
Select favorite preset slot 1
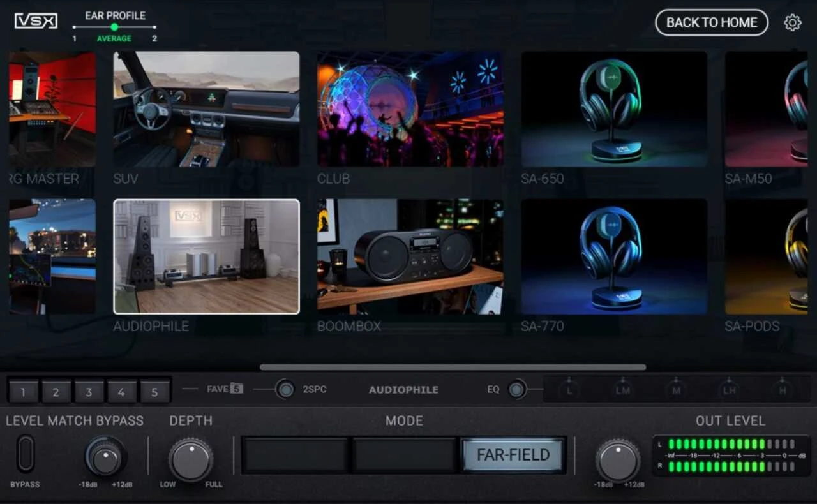click(24, 392)
